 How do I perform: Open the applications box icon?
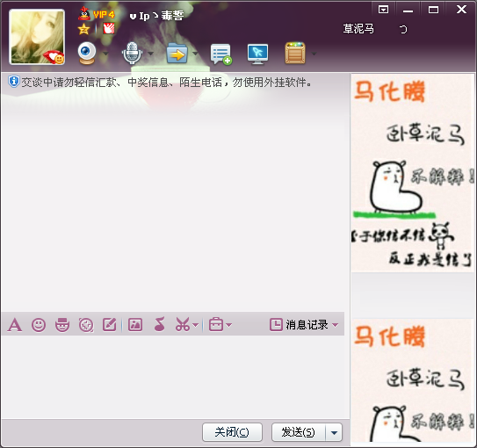[295, 54]
